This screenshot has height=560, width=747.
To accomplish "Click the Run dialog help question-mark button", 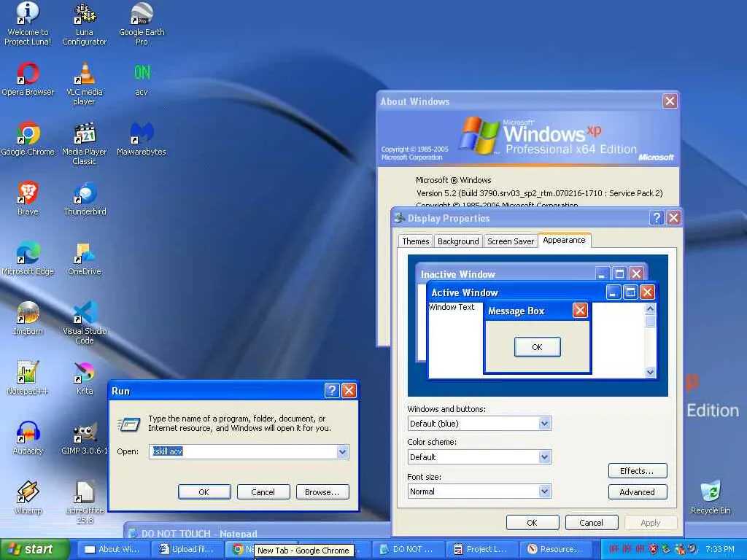I will pos(332,391).
